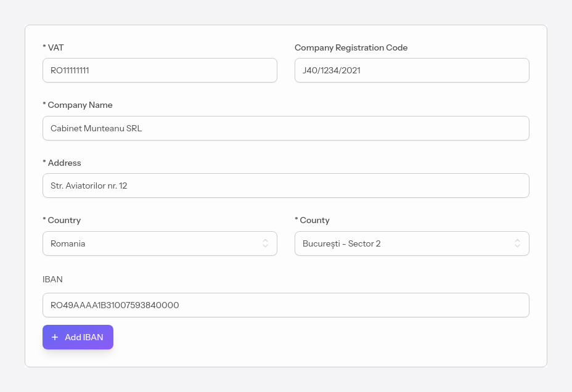Click the VAT label
572x392 pixels.
(53, 48)
